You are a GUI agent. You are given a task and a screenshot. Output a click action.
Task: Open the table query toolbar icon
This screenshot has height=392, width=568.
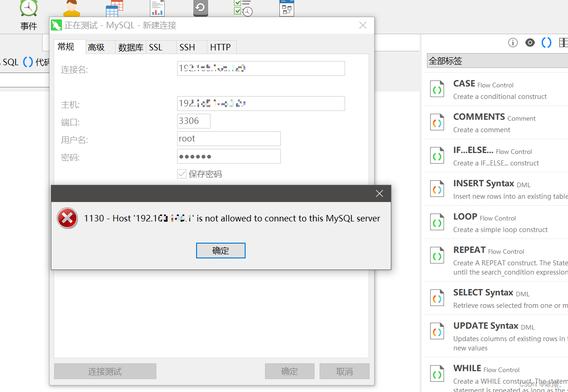click(x=114, y=8)
